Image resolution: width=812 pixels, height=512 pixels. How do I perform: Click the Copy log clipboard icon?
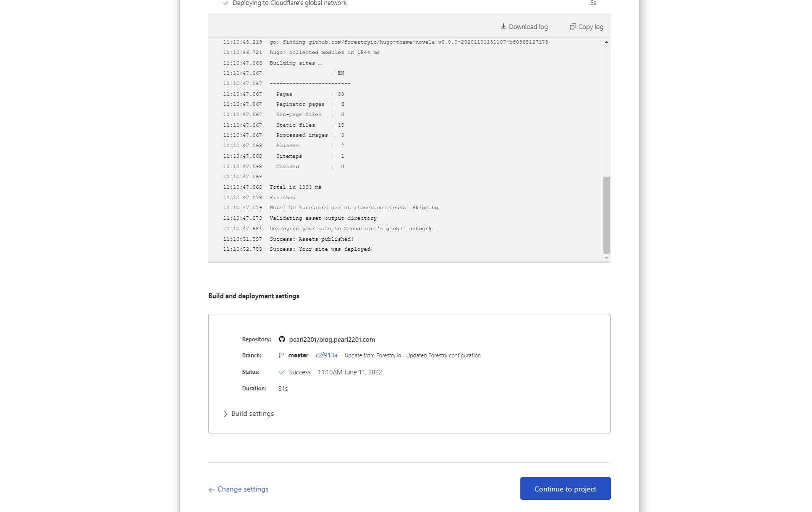[x=573, y=27]
